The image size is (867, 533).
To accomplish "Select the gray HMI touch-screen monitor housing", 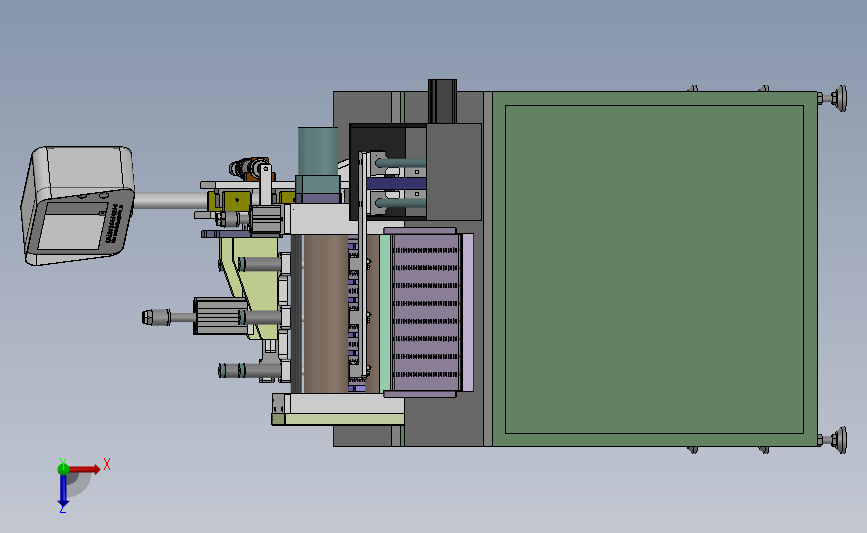I will (x=77, y=205).
